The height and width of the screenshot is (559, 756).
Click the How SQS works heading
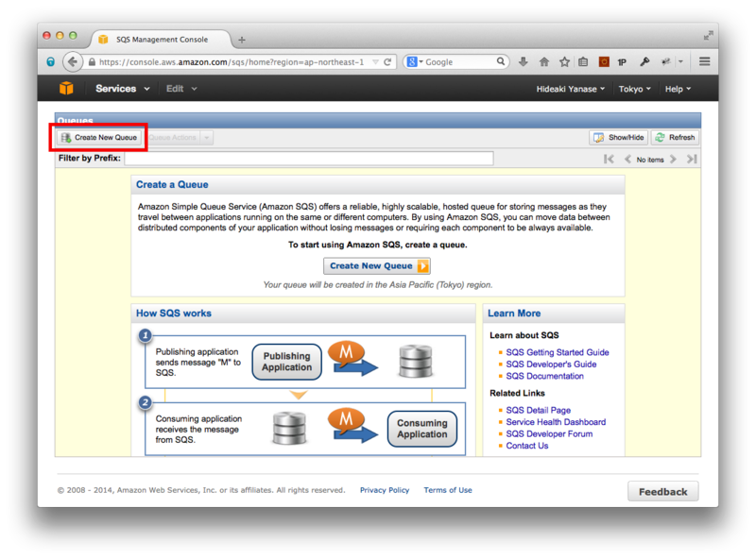click(174, 313)
